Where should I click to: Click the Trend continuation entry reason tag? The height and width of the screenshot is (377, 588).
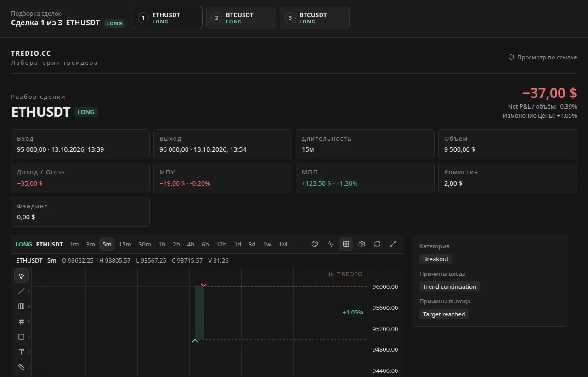[x=450, y=286]
